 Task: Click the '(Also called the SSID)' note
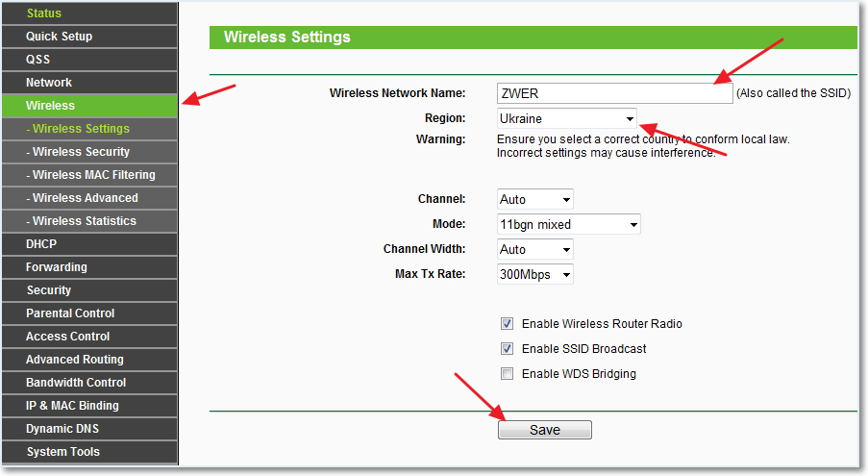[793, 93]
